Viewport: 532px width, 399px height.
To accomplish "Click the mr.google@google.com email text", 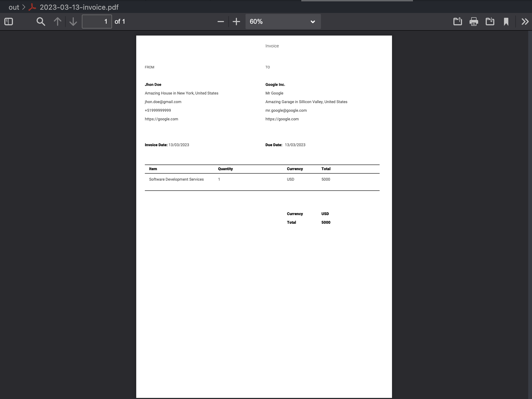I will click(x=286, y=110).
